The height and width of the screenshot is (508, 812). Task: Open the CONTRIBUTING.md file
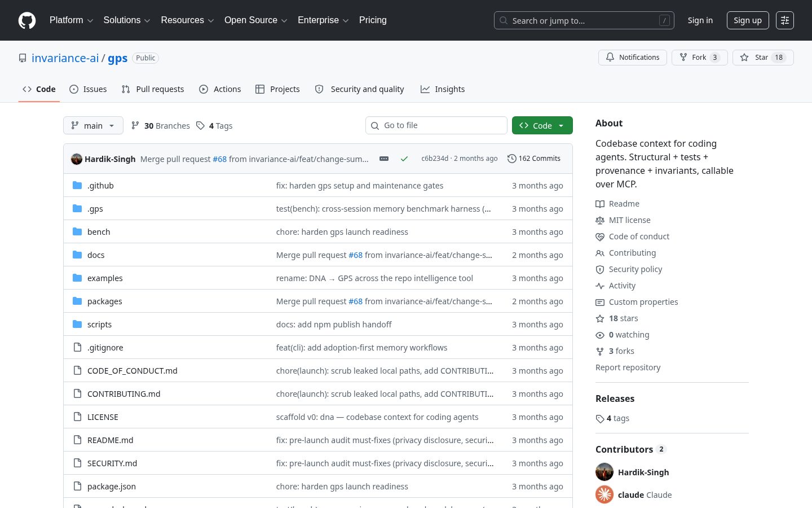[124, 394]
